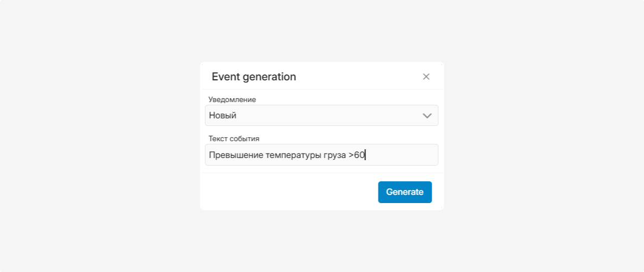Click the word груза in the event text
This screenshot has width=644, height=272.
332,155
